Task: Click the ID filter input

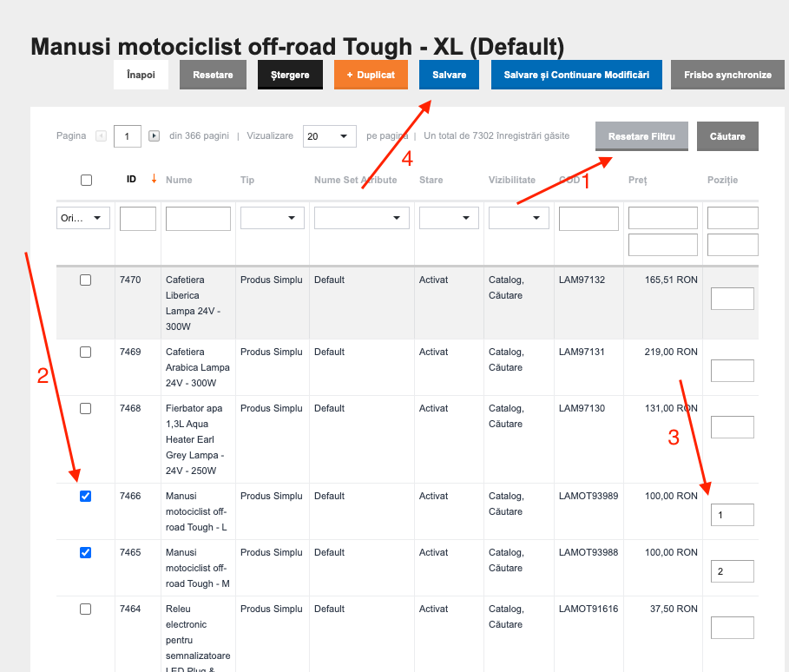Action: point(138,219)
